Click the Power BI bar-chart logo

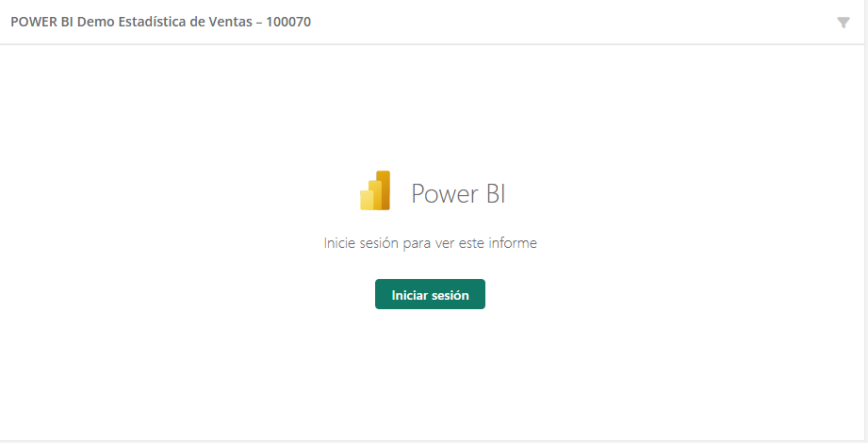[x=375, y=190]
